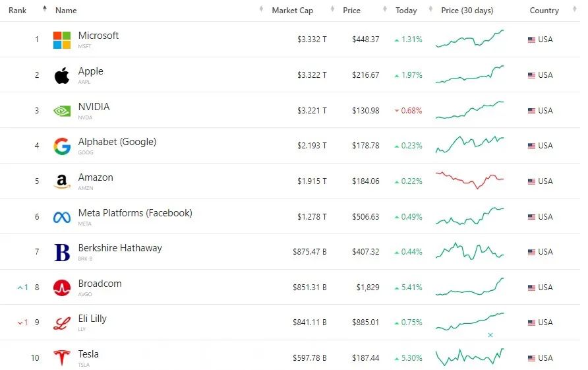
Task: Click the USA flag in Tesla row
Action: pos(531,358)
